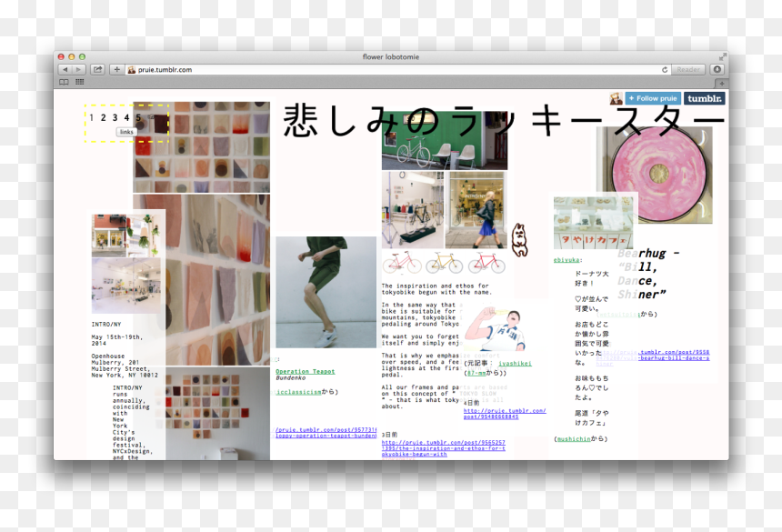
Task: Click the "Bundenko" italic caption
Action: pos(291,378)
